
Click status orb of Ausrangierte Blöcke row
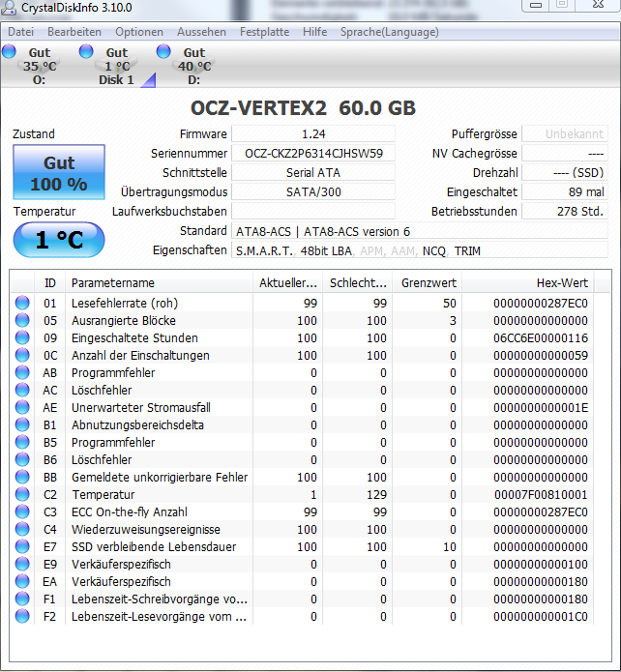(22, 320)
